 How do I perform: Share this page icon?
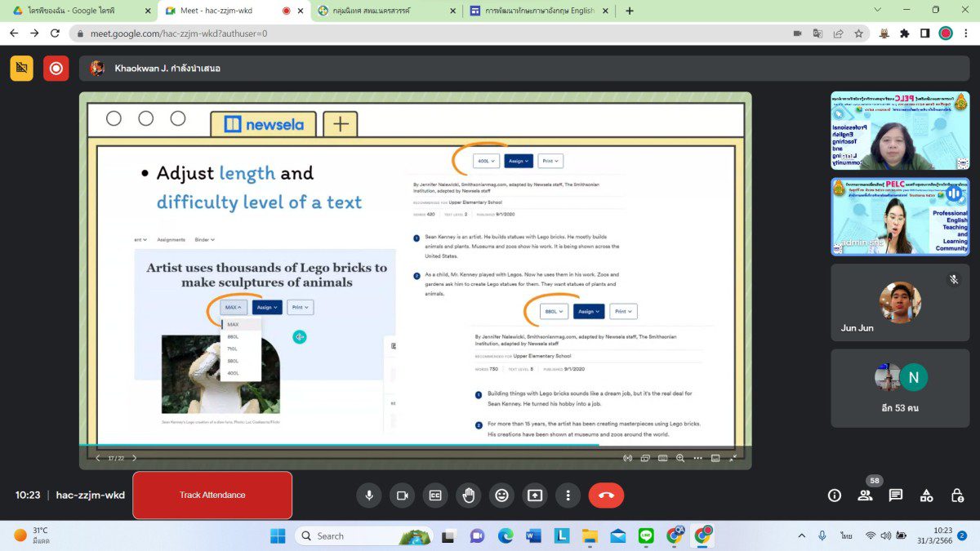coord(838,33)
